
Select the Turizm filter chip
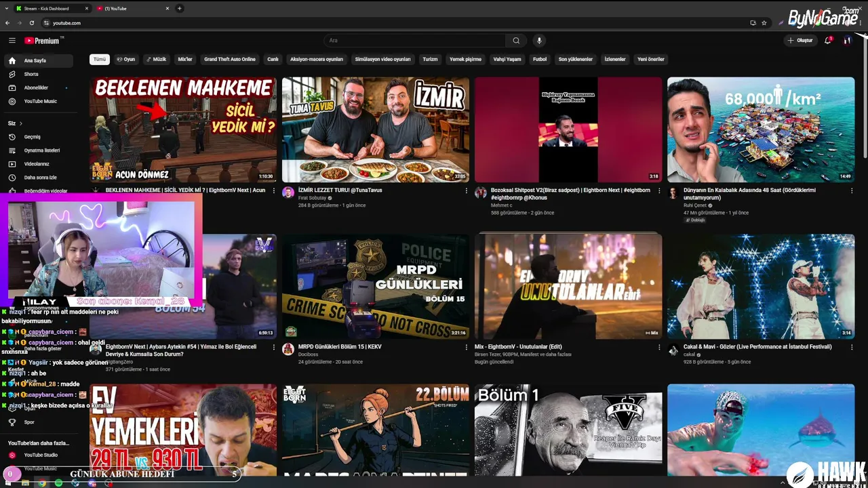tap(430, 59)
